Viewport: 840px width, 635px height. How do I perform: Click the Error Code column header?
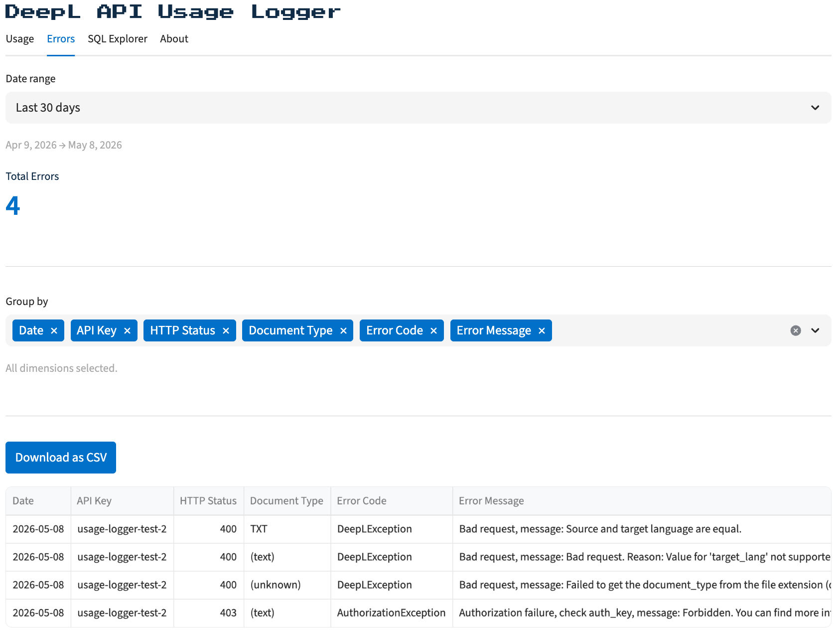click(x=392, y=501)
